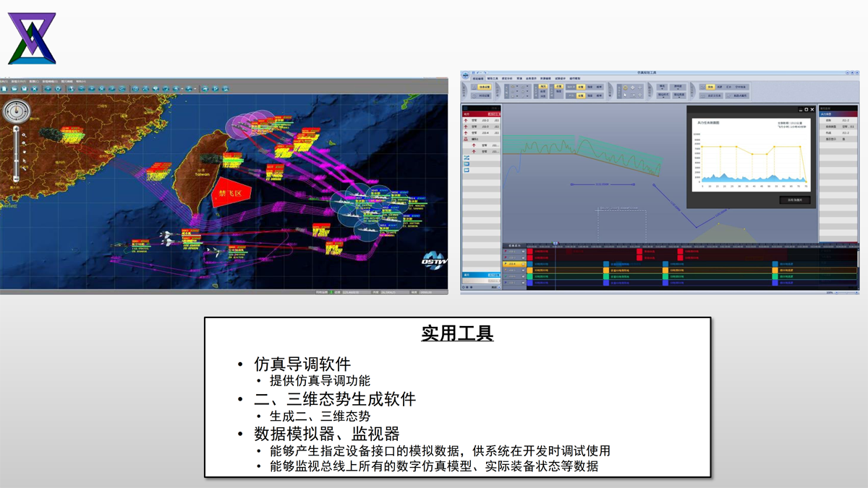This screenshot has width=868, height=488.
Task: Click the save-as-image button under the chart
Action: [x=794, y=200]
